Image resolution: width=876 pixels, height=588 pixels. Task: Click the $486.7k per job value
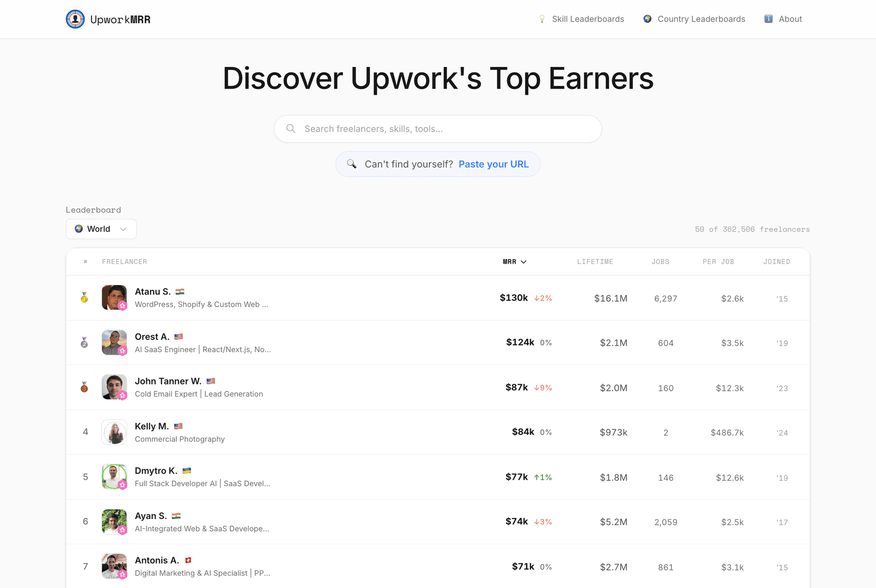pos(727,433)
